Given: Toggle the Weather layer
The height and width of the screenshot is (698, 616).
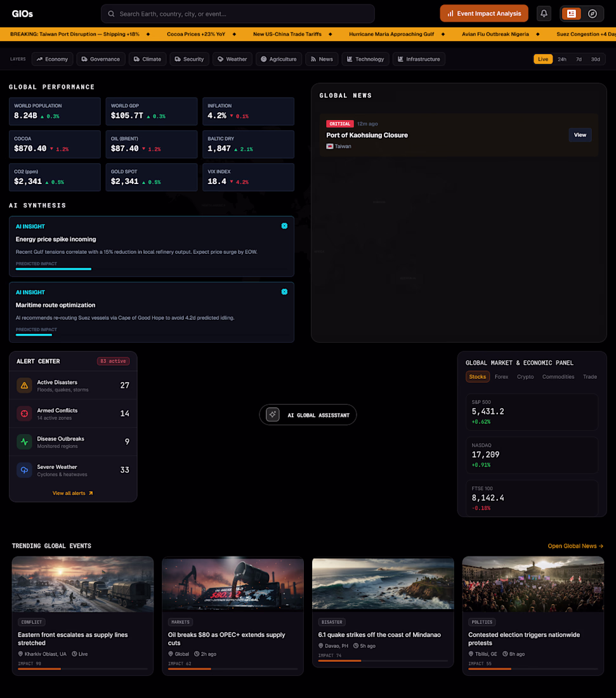Looking at the screenshot, I should (232, 59).
